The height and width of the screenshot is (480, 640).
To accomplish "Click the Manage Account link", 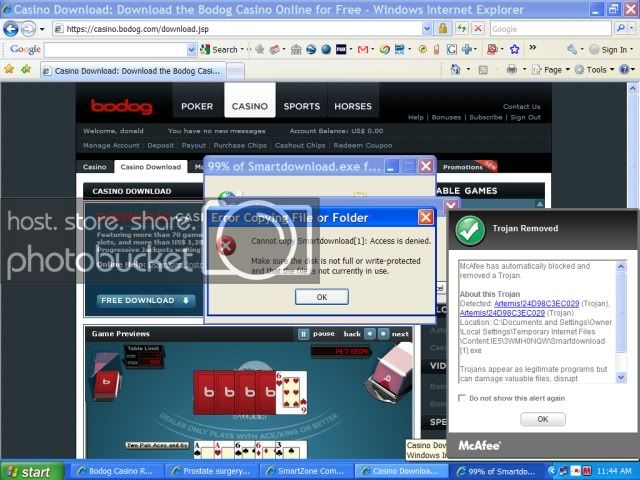I will [x=111, y=145].
